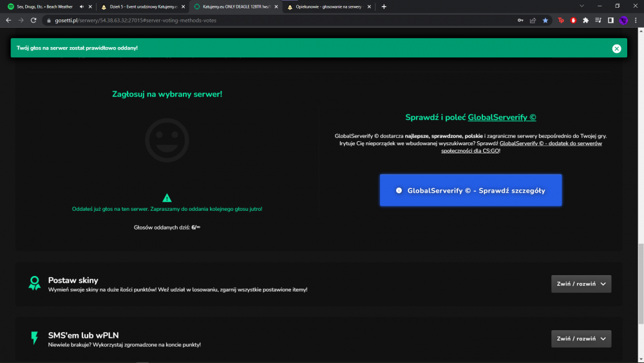Click the Postaw skiny ribbon badge icon

[35, 283]
